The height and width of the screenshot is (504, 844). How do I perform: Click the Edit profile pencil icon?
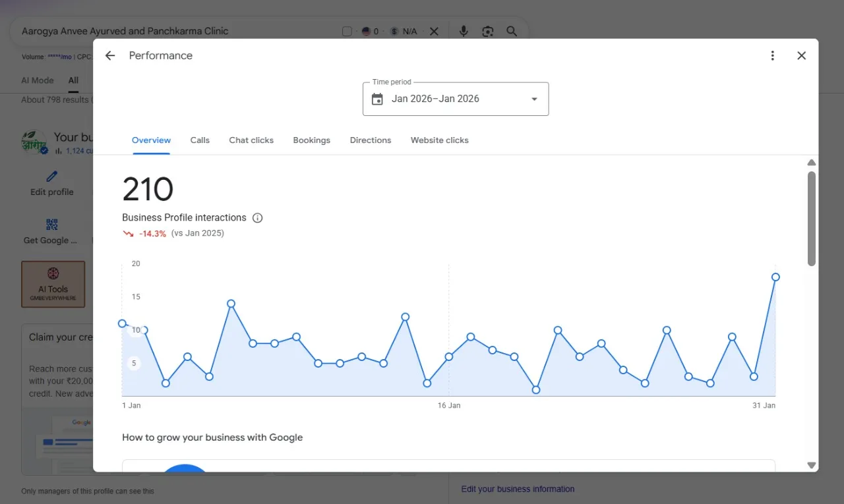pos(52,177)
